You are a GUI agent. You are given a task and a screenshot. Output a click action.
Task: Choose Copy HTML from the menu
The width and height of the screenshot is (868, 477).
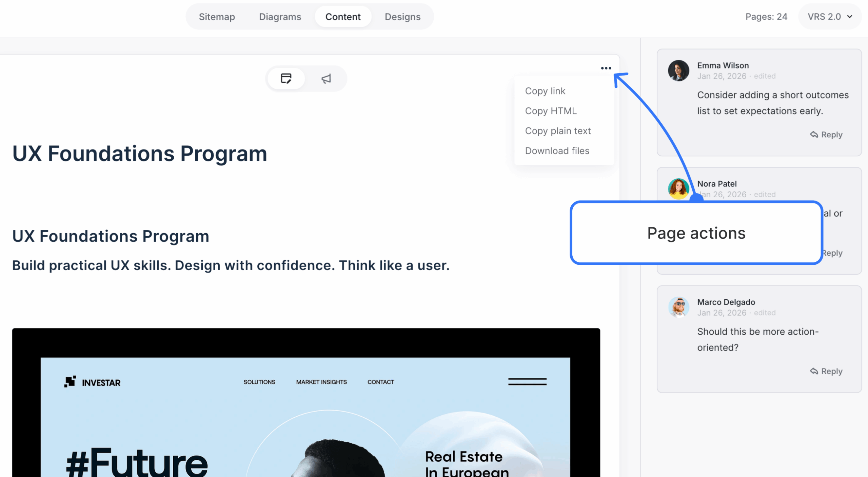click(551, 111)
